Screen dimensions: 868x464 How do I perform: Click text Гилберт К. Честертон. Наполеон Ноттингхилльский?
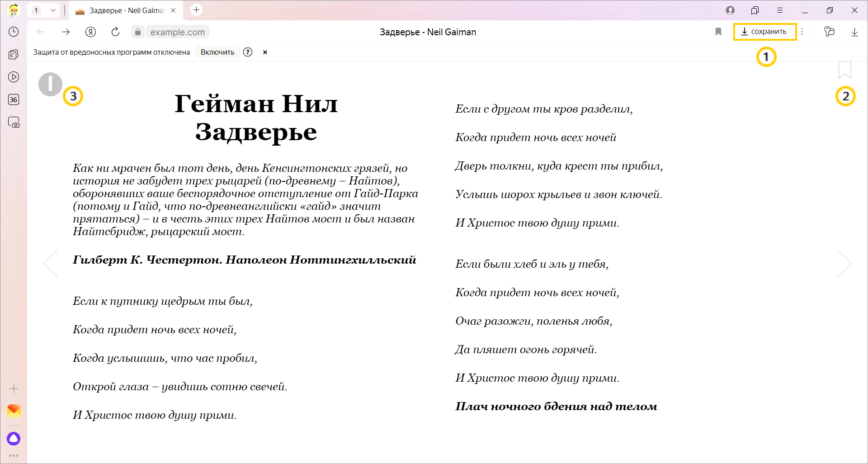click(244, 260)
